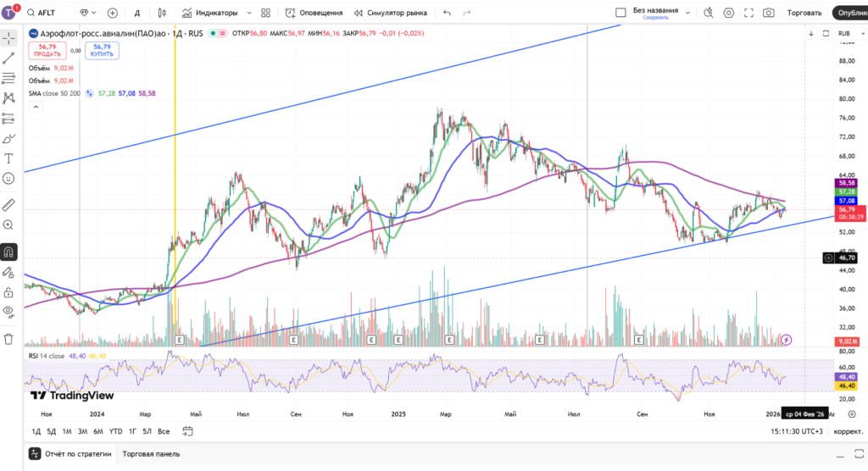Screen dimensions: 868x471
Task: Open chart settings hexagon icon
Action: (x=728, y=13)
